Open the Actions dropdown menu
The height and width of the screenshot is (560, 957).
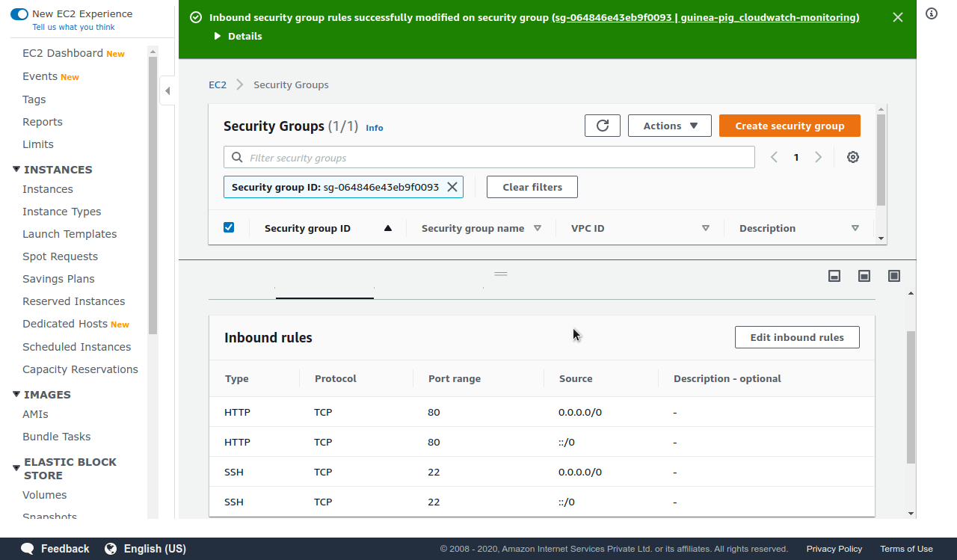pyautogui.click(x=670, y=126)
